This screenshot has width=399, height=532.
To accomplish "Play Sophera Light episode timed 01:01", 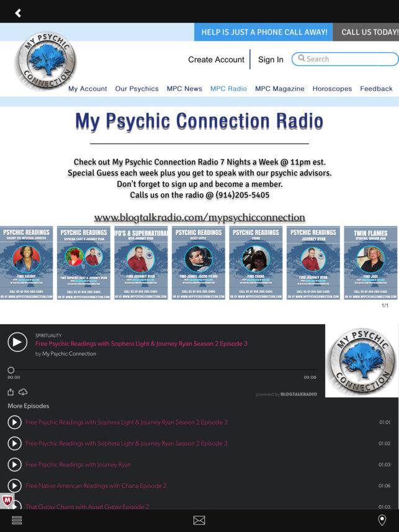I will click(x=14, y=422).
